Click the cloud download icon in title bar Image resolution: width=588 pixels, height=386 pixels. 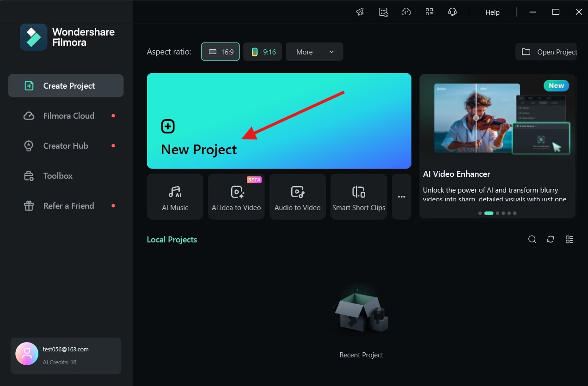point(406,12)
